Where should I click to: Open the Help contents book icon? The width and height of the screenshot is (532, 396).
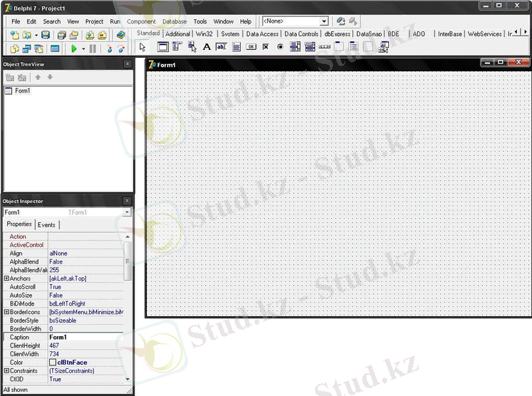coord(121,35)
